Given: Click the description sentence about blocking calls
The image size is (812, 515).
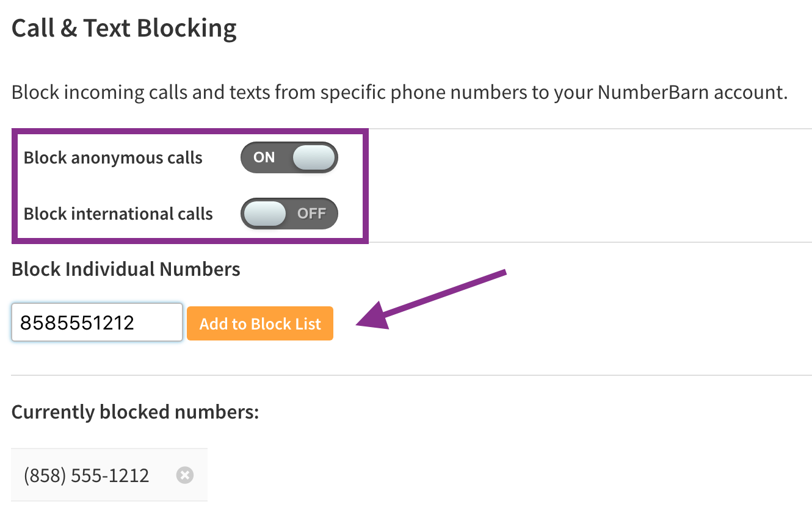Looking at the screenshot, I should tap(400, 93).
